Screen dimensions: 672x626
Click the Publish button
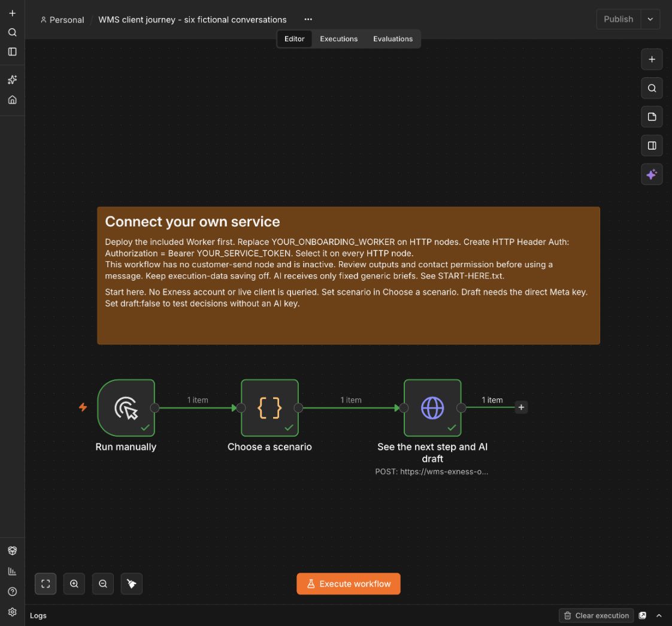pos(619,19)
